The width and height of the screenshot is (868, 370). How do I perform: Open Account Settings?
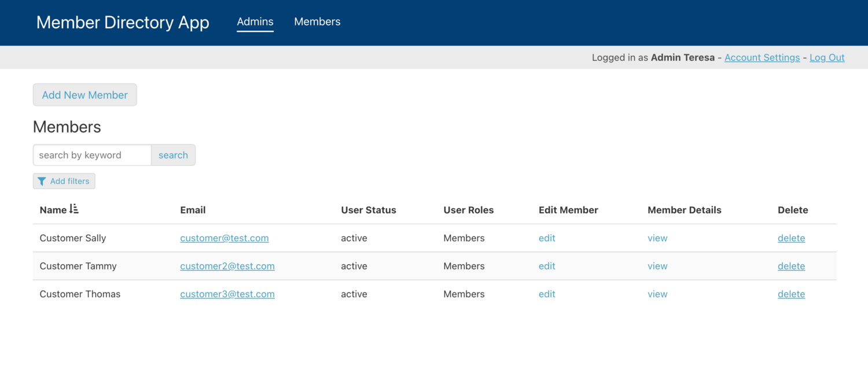click(762, 57)
